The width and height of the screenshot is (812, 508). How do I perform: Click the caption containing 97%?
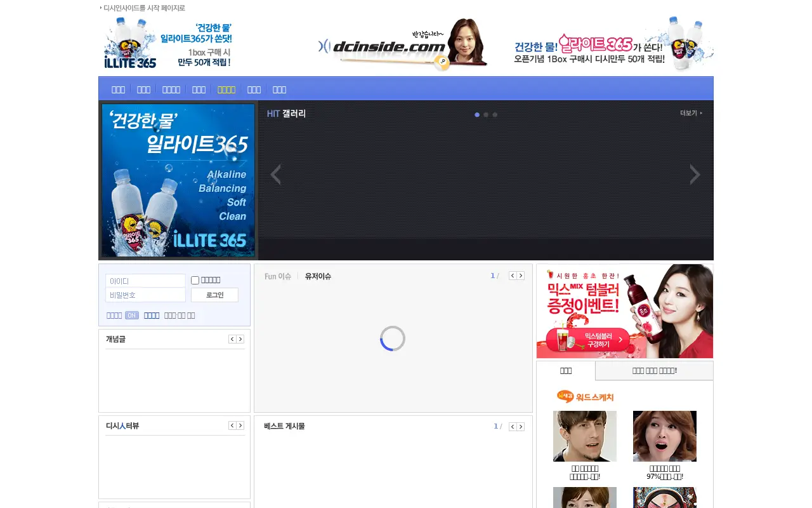(665, 472)
